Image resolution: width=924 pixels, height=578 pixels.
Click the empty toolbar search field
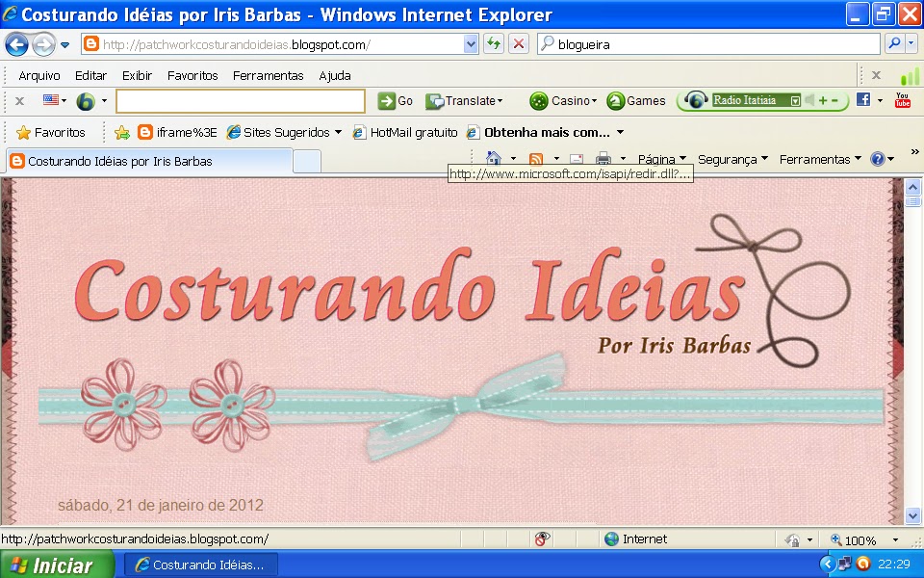click(x=241, y=101)
